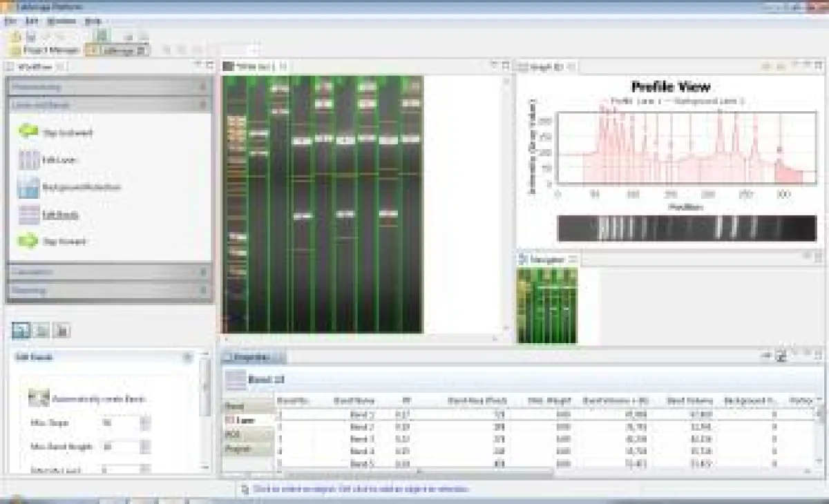829x504 pixels.
Task: Click the Navigator gel thumbnail
Action: [546, 305]
